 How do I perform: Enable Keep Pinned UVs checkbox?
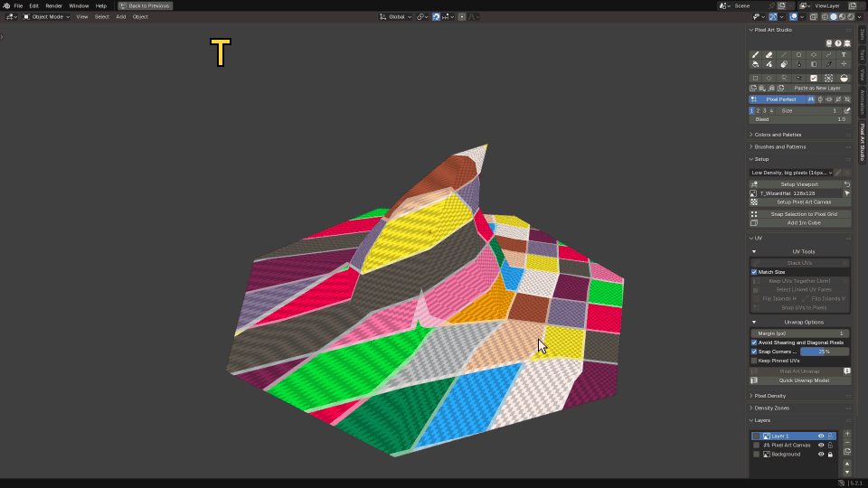[x=754, y=361]
